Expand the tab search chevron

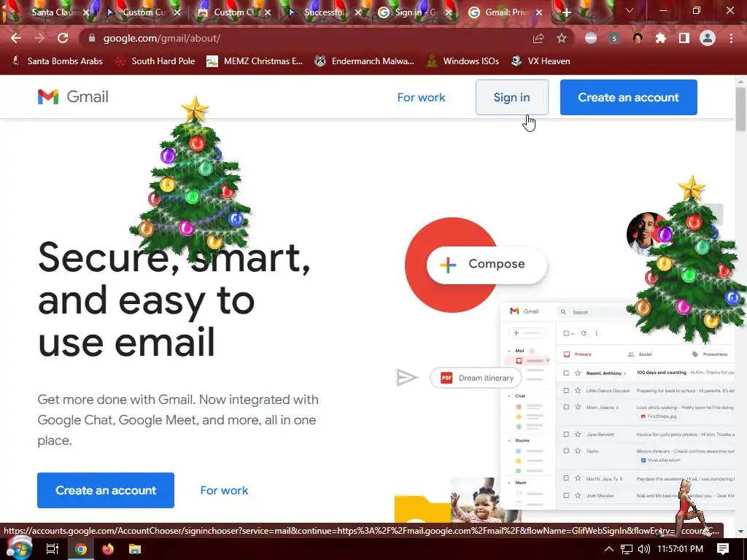click(x=630, y=10)
